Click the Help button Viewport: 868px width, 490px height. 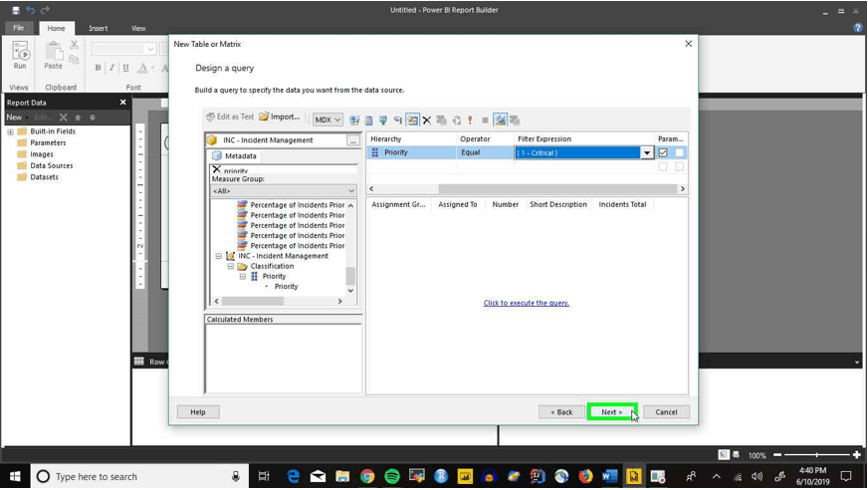click(x=198, y=412)
